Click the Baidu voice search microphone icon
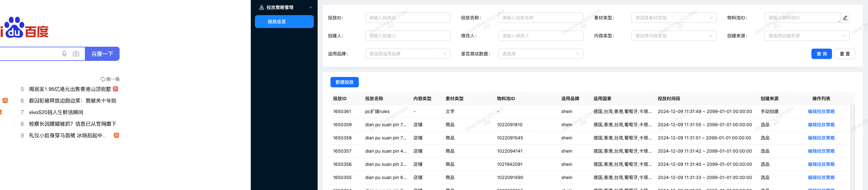 (64, 54)
